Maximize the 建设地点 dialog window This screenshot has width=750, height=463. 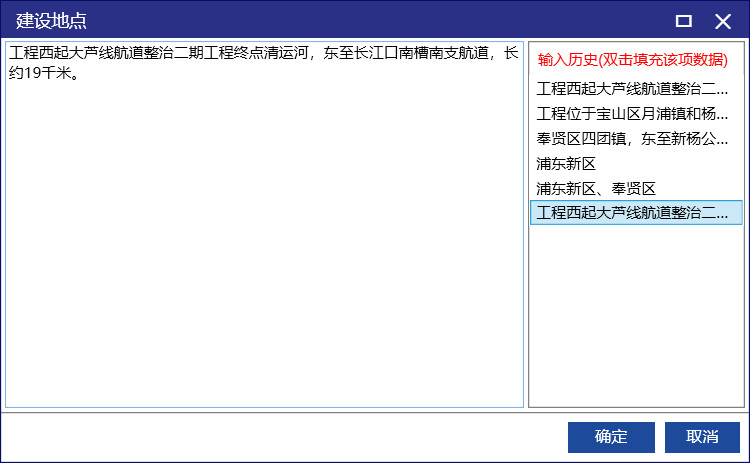[684, 21]
